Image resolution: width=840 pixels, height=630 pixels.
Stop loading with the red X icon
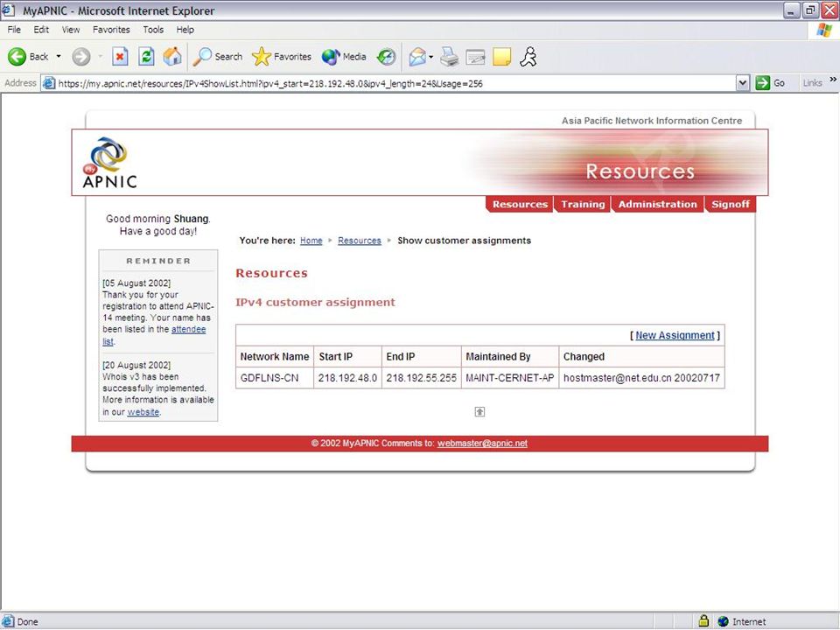pos(120,56)
